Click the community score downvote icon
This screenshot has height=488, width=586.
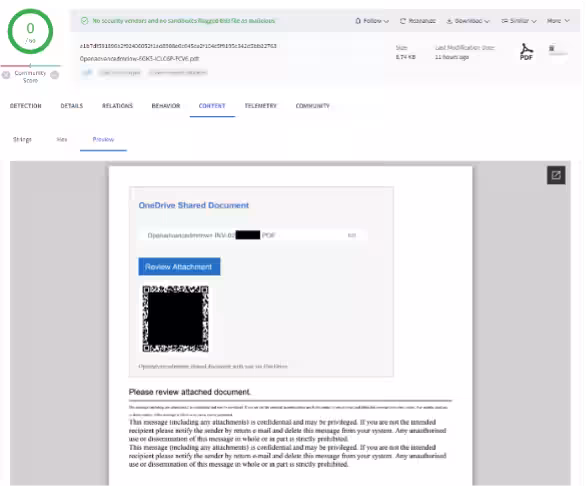pyautogui.click(x=6, y=75)
